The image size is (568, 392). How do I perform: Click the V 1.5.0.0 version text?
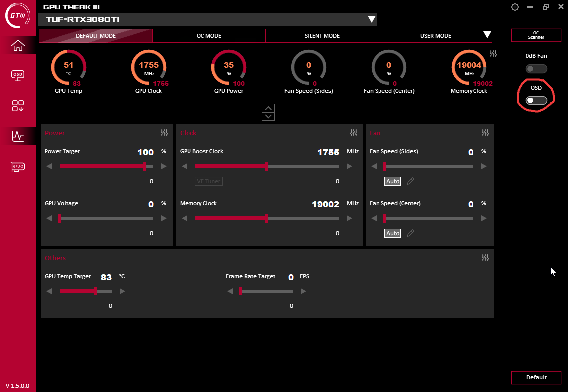[18, 386]
